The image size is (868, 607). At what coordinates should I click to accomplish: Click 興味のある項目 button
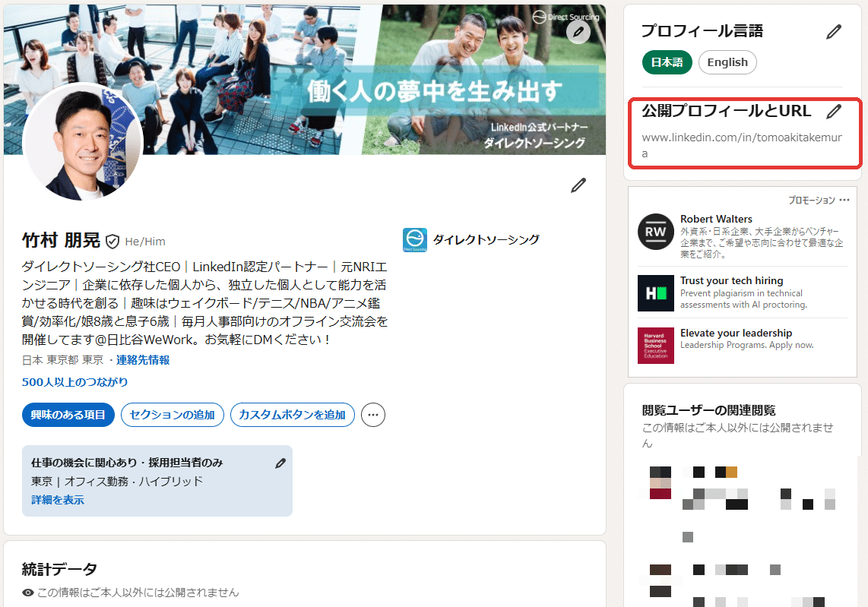[x=68, y=415]
